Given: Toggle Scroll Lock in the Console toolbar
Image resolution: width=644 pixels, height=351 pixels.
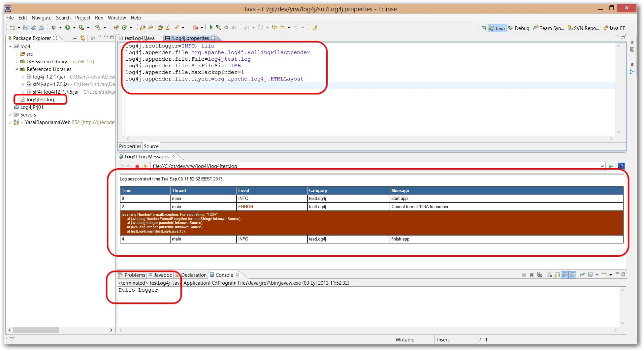Looking at the screenshot, I should tap(557, 275).
